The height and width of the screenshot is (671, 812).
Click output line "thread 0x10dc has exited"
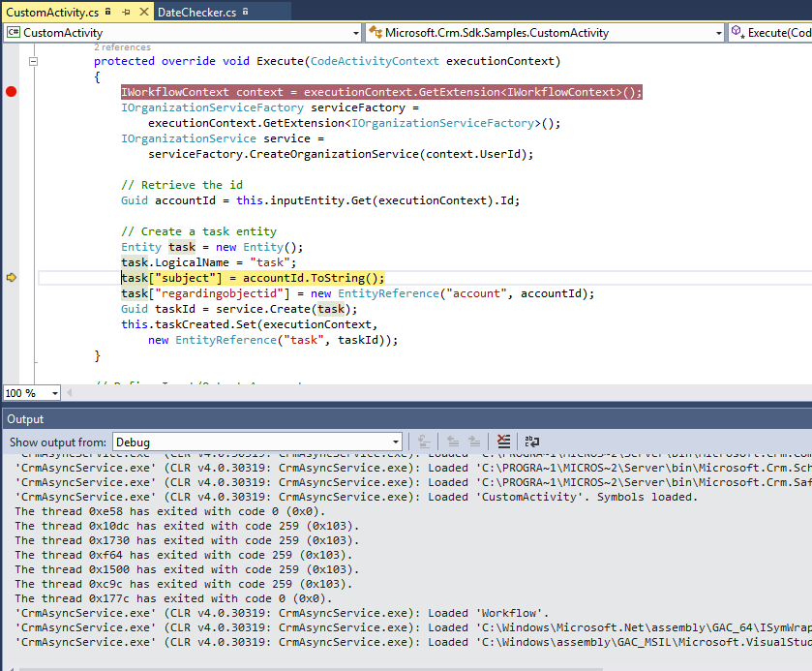coord(187,526)
